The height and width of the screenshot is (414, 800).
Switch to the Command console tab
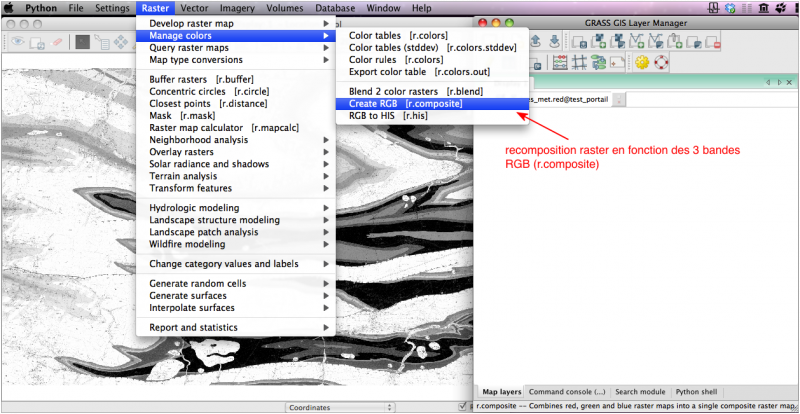(566, 392)
